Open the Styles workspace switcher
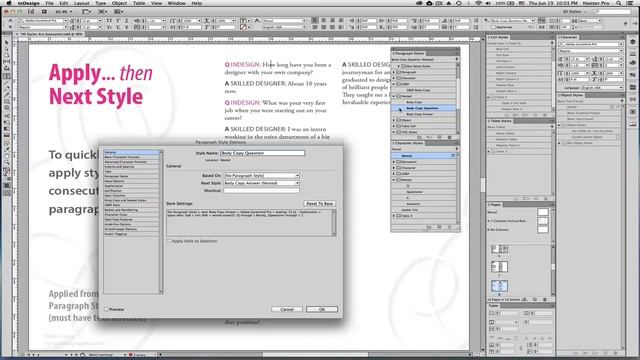This screenshot has width=640, height=360. click(574, 12)
